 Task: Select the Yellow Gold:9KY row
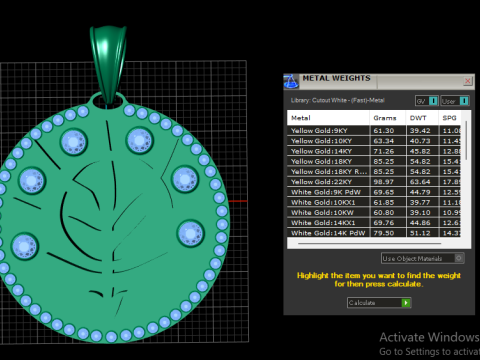[374, 131]
